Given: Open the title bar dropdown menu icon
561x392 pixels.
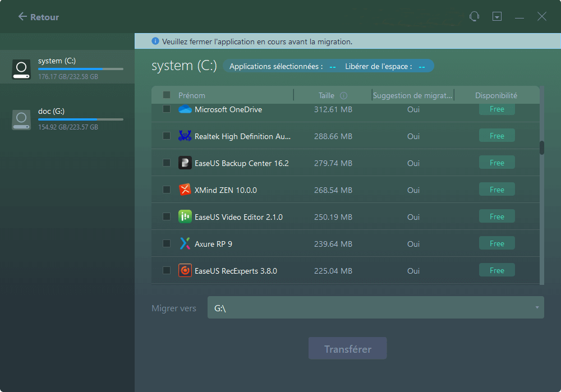Looking at the screenshot, I should [x=497, y=16].
